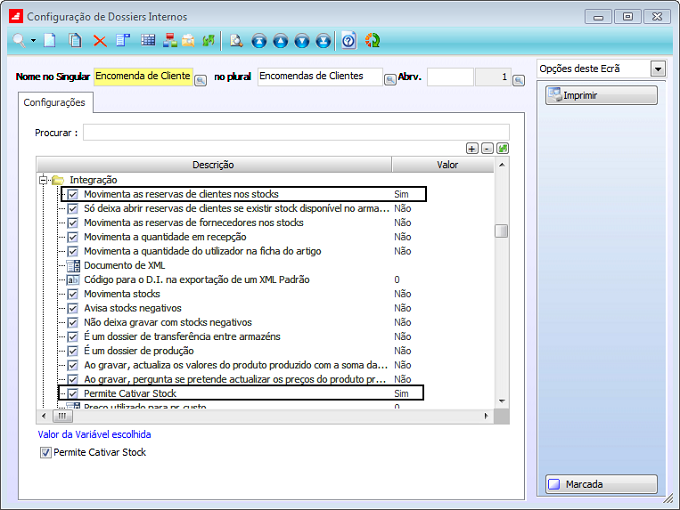Go to previous record navigation button
The width and height of the screenshot is (680, 510).
click(x=281, y=41)
